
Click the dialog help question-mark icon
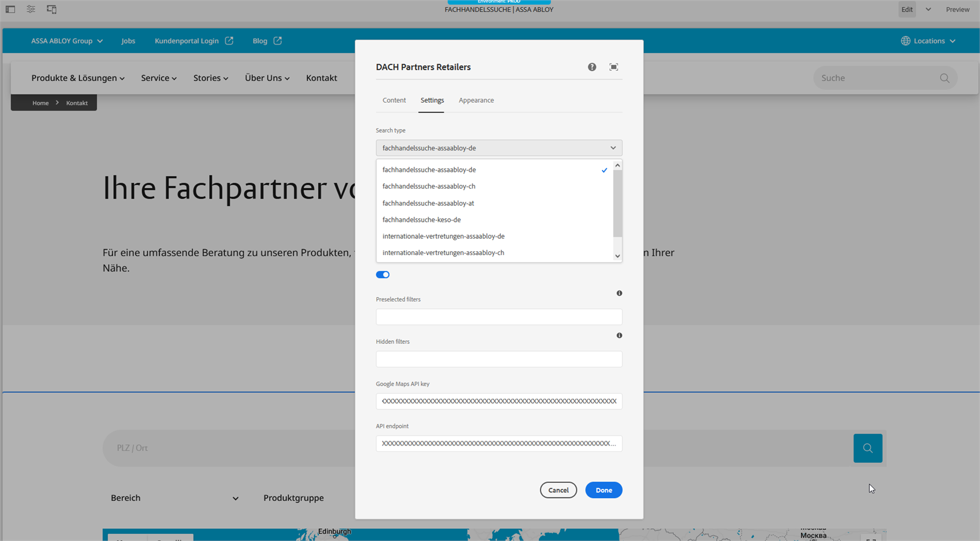point(592,67)
